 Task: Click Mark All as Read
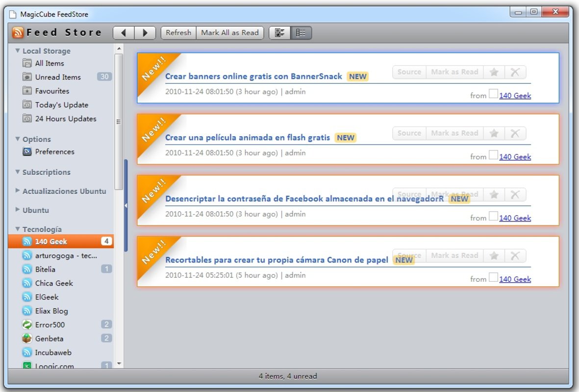click(x=229, y=33)
